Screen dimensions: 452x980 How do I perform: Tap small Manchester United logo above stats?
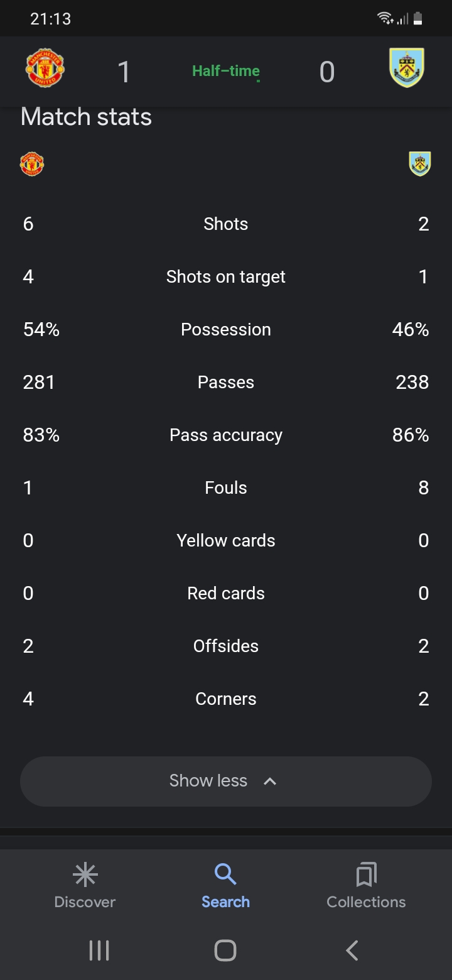(32, 164)
